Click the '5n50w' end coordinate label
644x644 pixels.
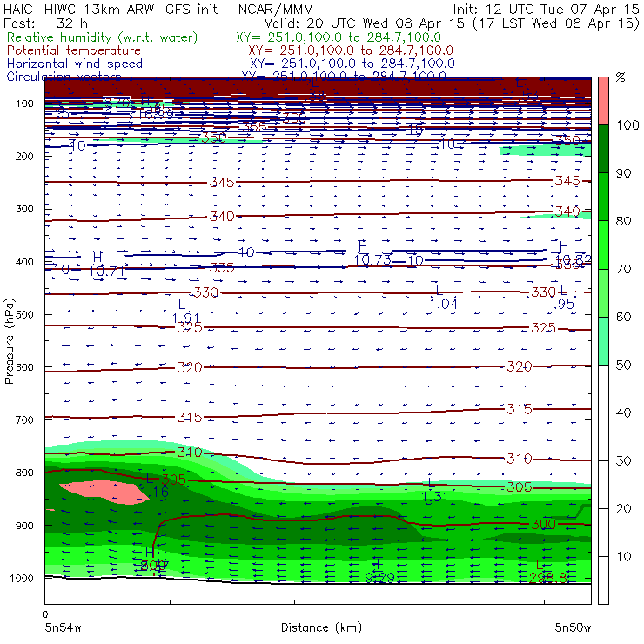[x=573, y=628]
